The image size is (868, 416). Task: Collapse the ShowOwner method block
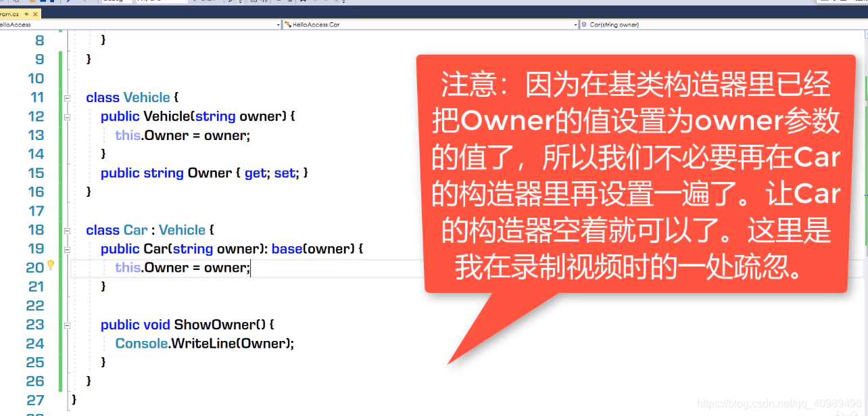point(67,325)
